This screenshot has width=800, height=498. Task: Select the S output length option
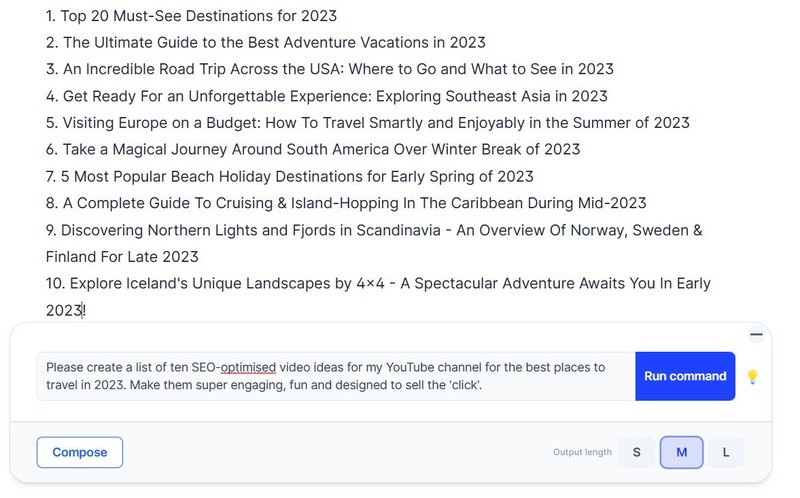coord(636,452)
